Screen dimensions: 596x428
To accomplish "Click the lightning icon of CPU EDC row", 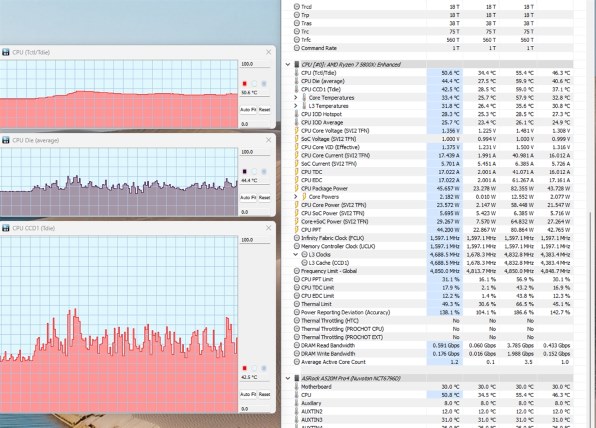I will [297, 180].
